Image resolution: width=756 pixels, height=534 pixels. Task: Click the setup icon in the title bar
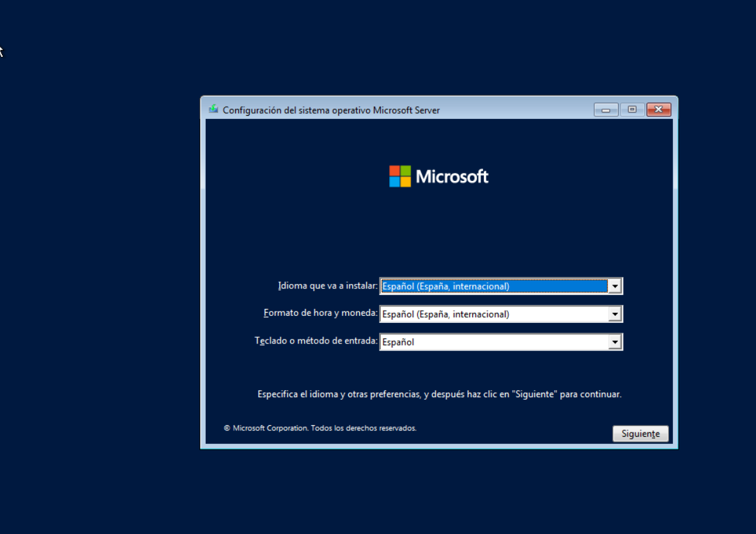pyautogui.click(x=213, y=109)
